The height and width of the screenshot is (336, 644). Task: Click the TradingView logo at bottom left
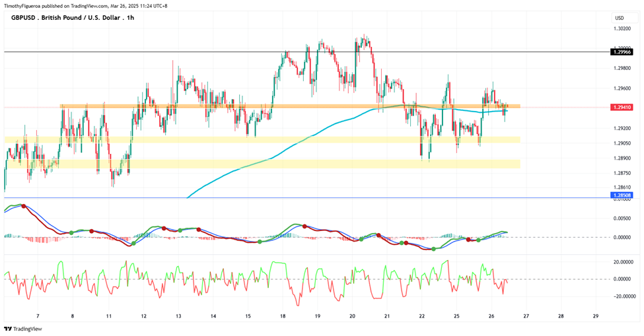23,329
